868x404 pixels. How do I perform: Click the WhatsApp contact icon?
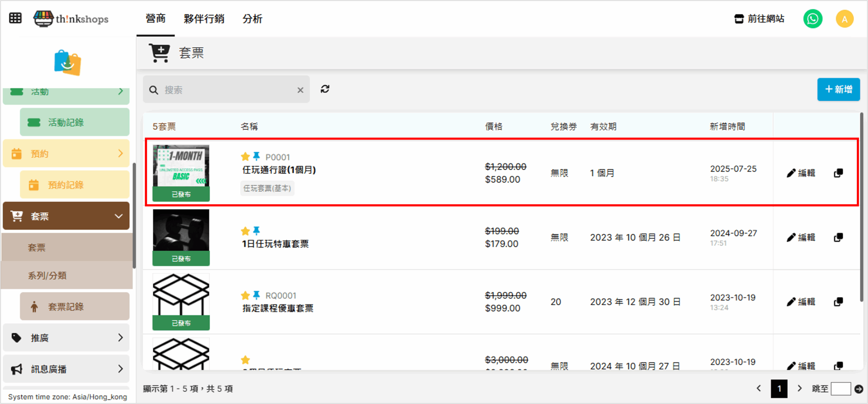click(x=812, y=19)
